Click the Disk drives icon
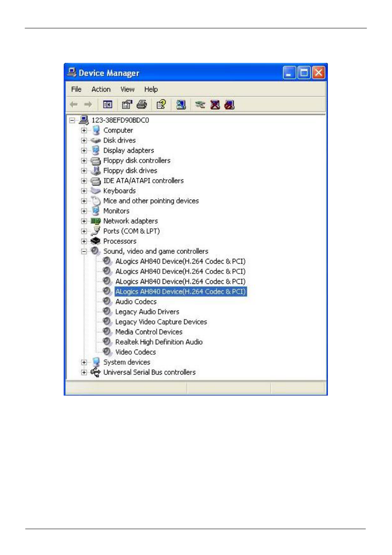 [x=96, y=140]
